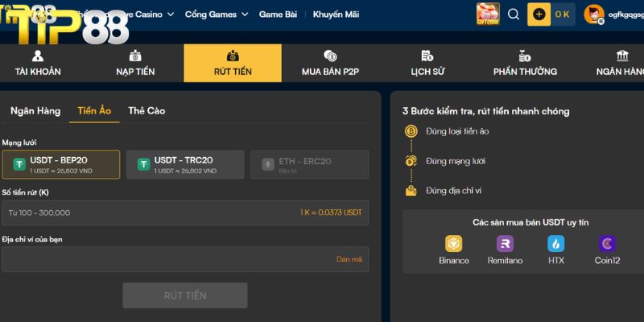644x322 pixels.
Task: Click the Đúng mạng lưới step icon
Action: [411, 161]
